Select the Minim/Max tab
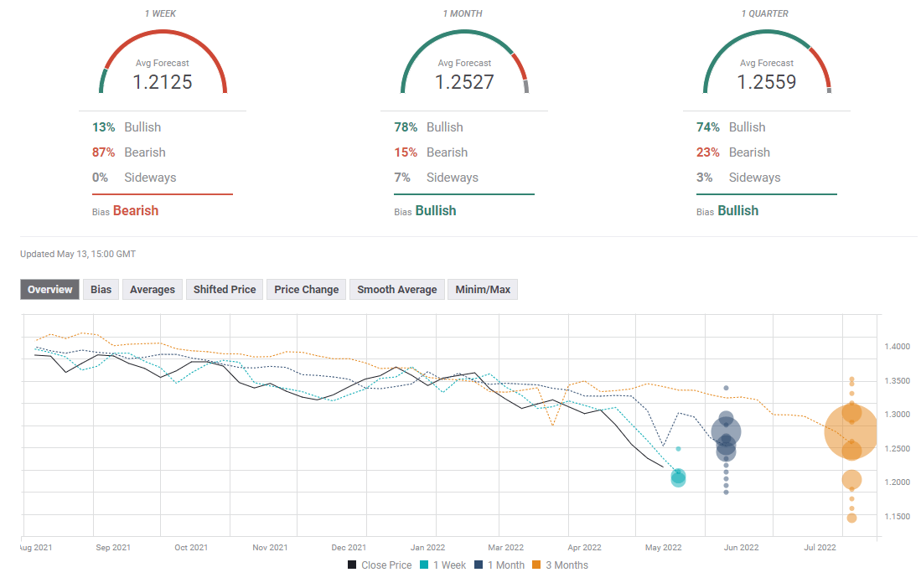Screen dimensions: 921x588 coord(483,290)
